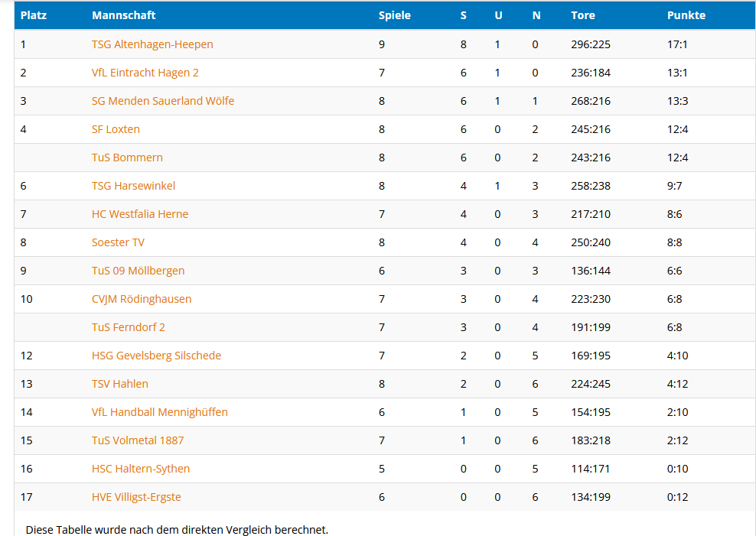Select SF Loxten team link

pos(116,129)
